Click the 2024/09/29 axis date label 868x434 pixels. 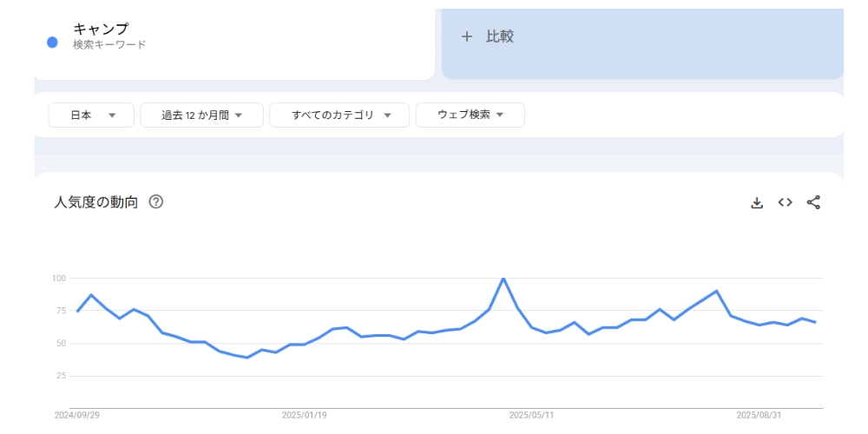tap(76, 416)
